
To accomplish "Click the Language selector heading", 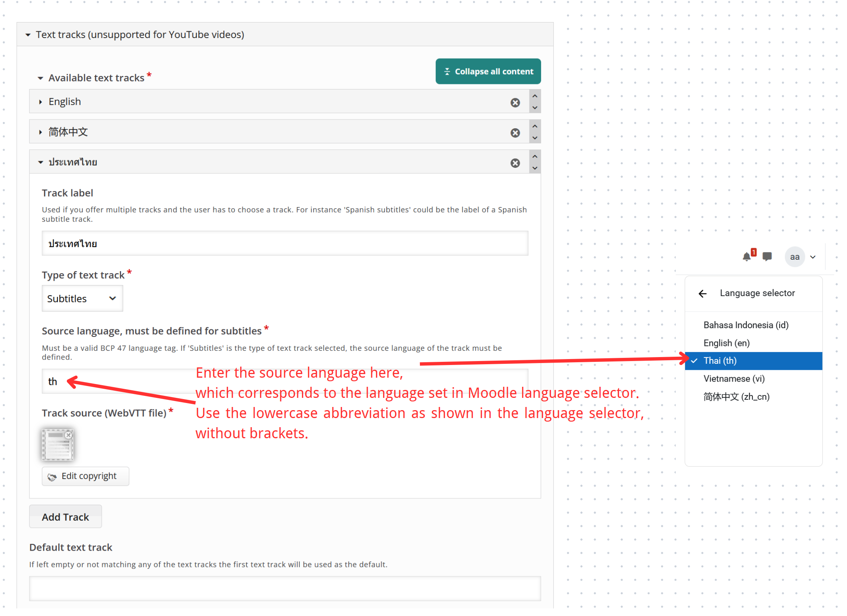I will tap(757, 293).
